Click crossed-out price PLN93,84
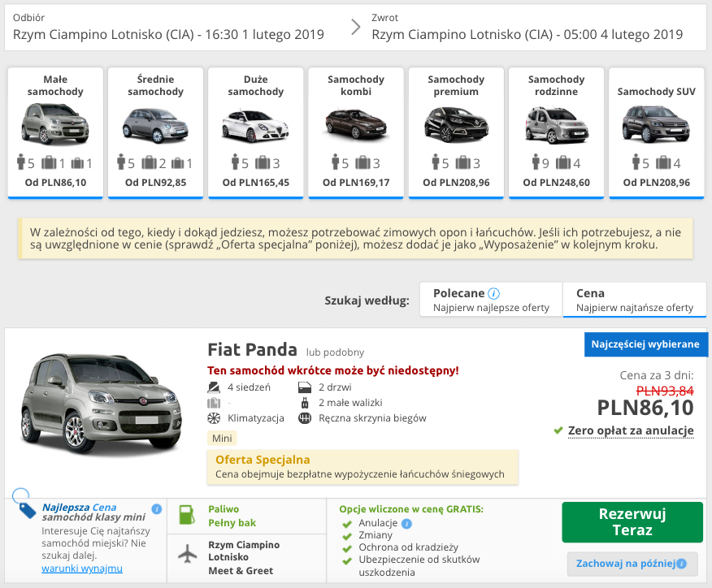Viewport: 712px width, 588px height. [x=665, y=391]
